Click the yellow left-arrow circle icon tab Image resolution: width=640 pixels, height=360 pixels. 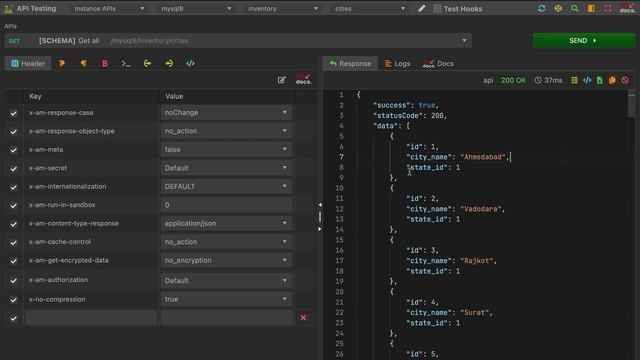click(x=147, y=63)
